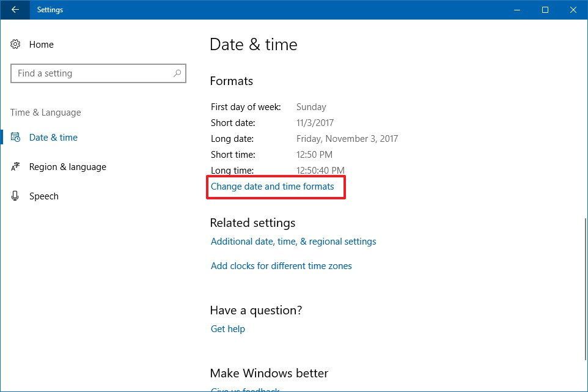Navigate to Speech in the sidebar
Viewport: 588px width, 392px height.
(x=43, y=196)
